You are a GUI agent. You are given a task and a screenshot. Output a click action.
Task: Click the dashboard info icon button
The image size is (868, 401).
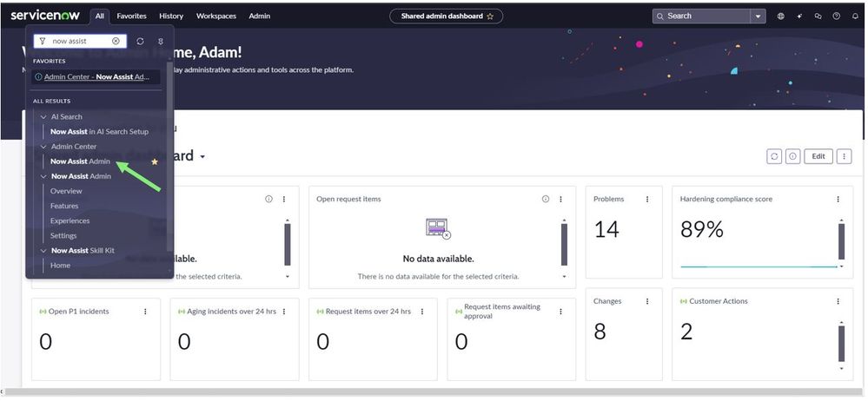point(792,156)
